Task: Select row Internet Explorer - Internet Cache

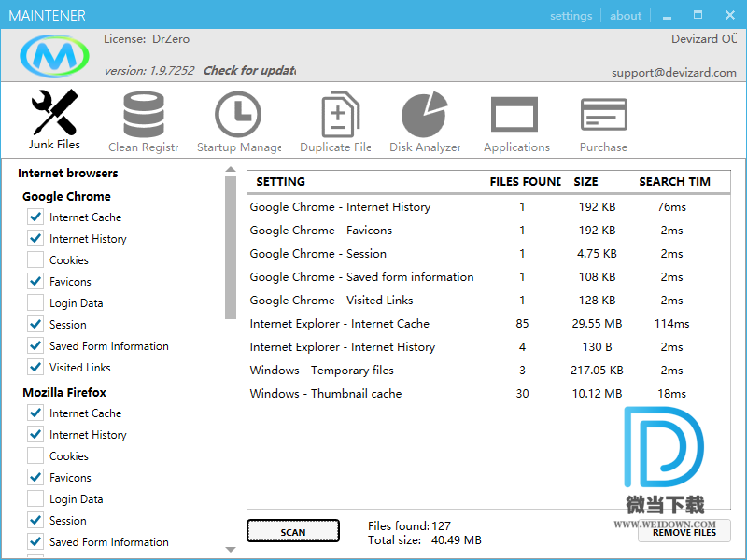Action: (488, 323)
